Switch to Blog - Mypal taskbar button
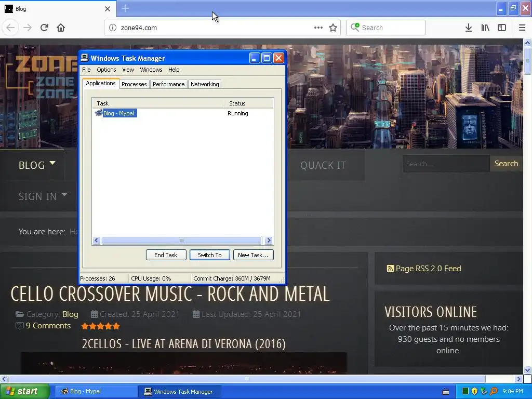The height and width of the screenshot is (399, 532). 96,391
